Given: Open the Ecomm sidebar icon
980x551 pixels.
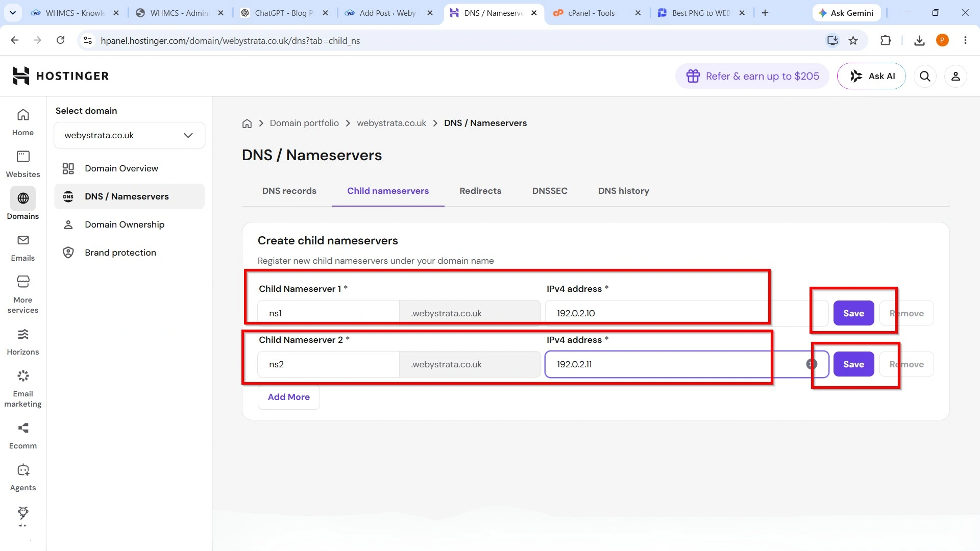Looking at the screenshot, I should [23, 428].
